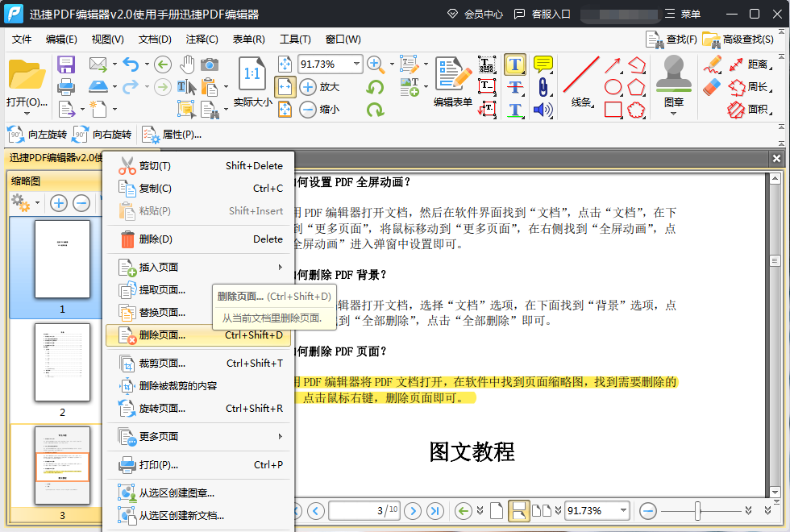Select the hand pan tool
This screenshot has width=790, height=532.
[187, 64]
